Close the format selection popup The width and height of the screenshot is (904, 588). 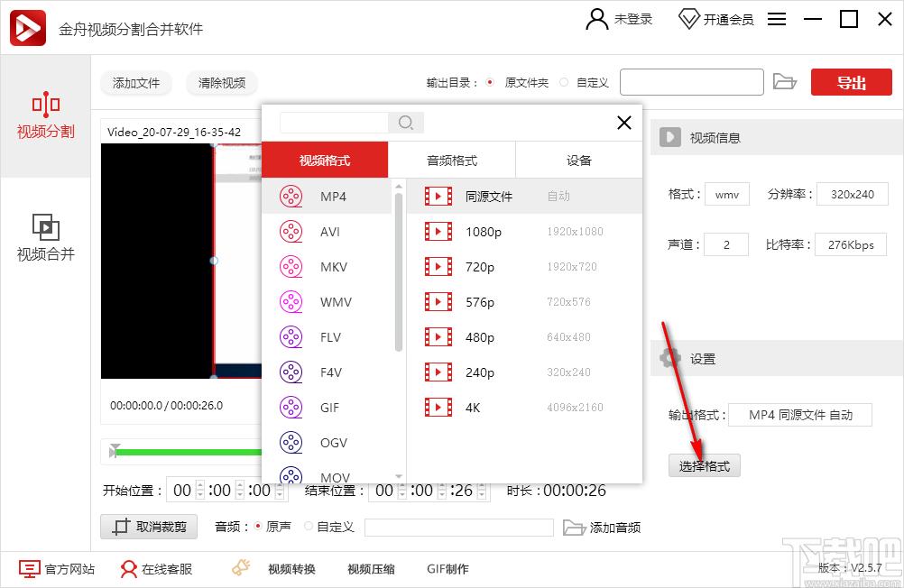pos(623,123)
